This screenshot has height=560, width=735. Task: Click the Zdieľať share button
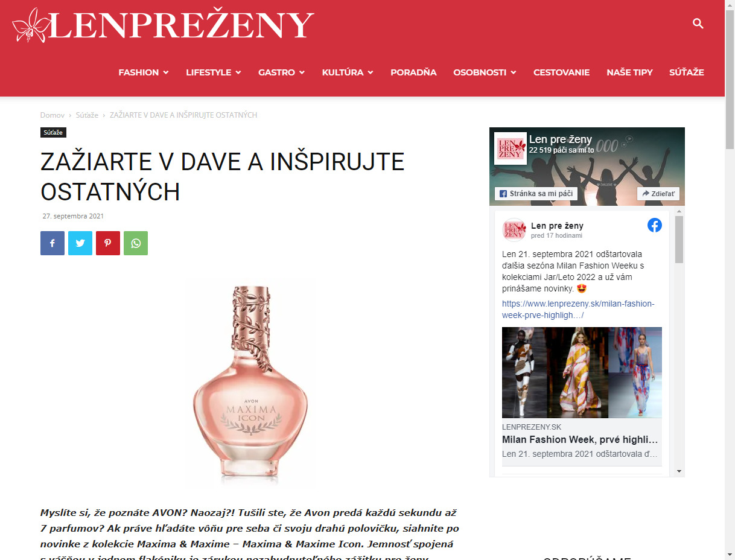658,194
